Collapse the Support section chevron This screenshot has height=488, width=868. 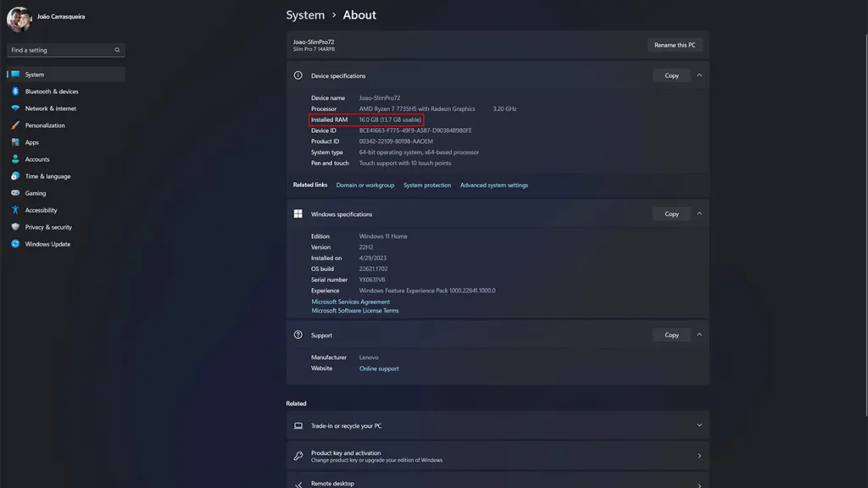point(699,335)
